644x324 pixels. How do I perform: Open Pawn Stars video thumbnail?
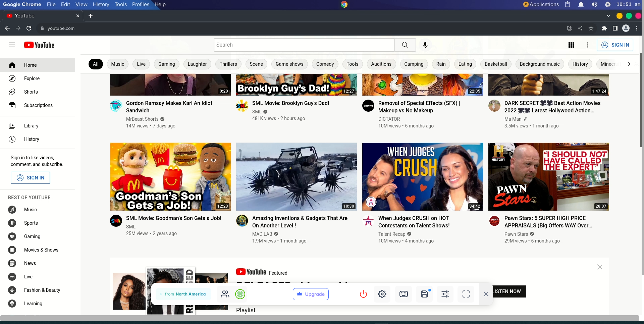click(x=549, y=177)
